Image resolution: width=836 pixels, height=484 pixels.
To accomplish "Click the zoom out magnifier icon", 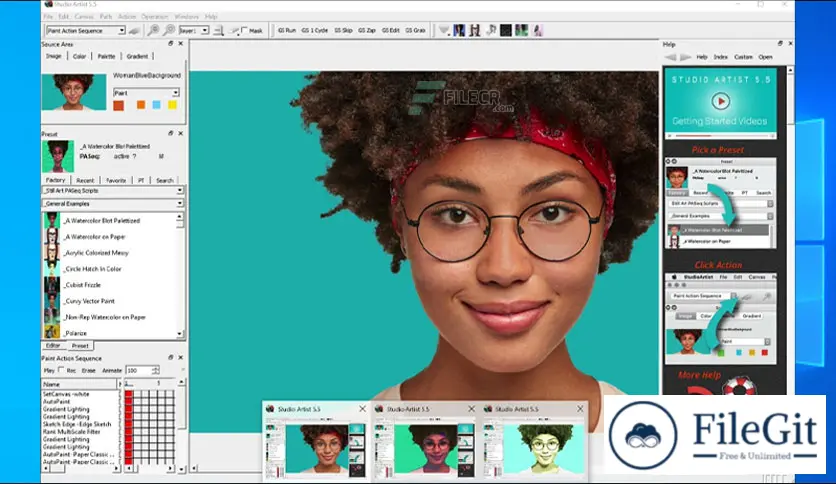I will tap(169, 30).
